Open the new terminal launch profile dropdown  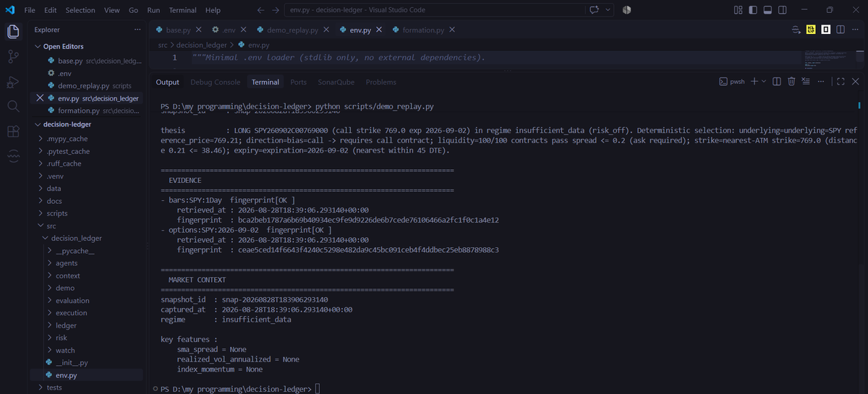point(764,82)
